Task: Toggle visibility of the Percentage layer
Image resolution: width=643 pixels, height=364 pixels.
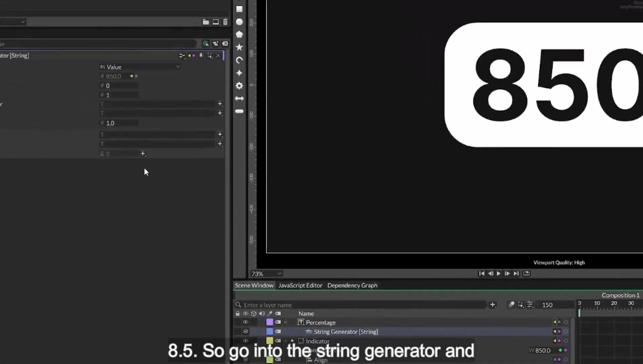Action: tap(245, 322)
